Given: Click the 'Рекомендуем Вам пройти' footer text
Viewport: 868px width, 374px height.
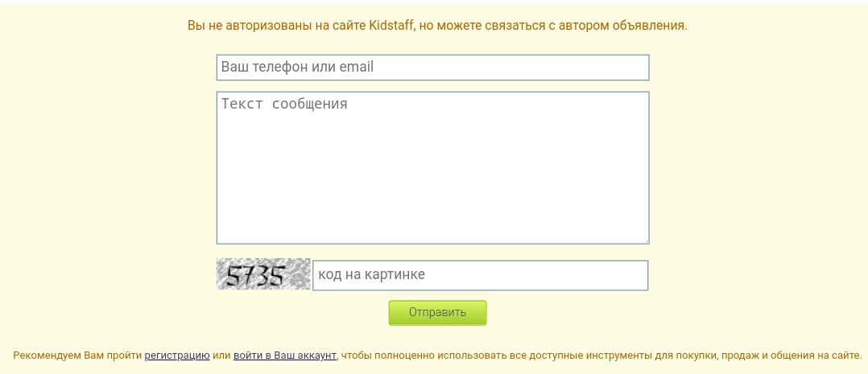Looking at the screenshot, I should pos(77,356).
